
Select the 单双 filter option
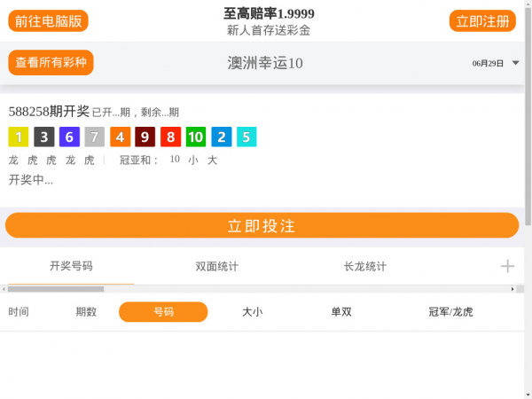pyautogui.click(x=341, y=312)
